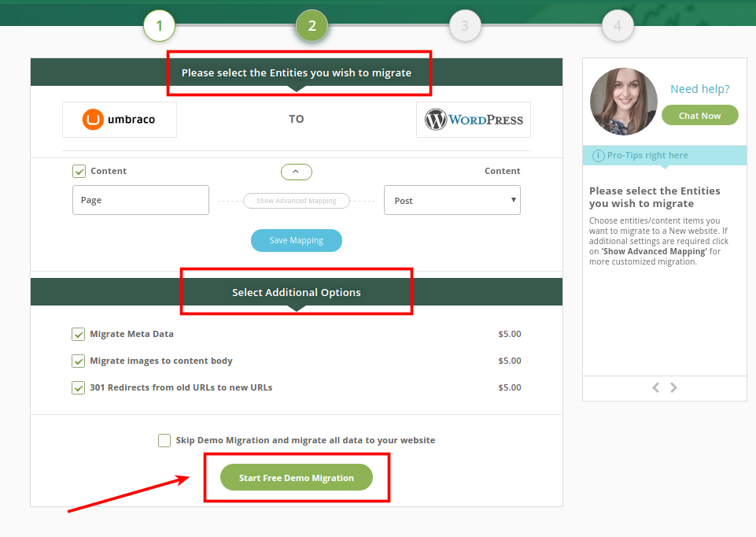Click the Save Mapping button
Screen dimensions: 756x537
click(297, 240)
